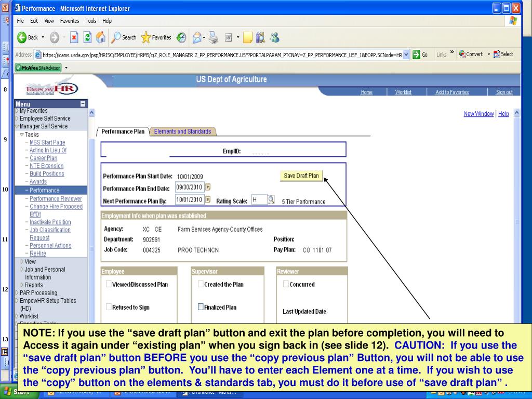This screenshot has height=399, width=532.
Task: Click page scrollbar up arrow
Action: [x=517, y=113]
